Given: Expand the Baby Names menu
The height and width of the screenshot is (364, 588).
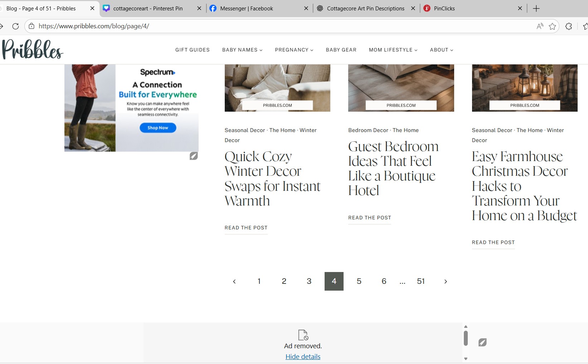Looking at the screenshot, I should click(242, 50).
